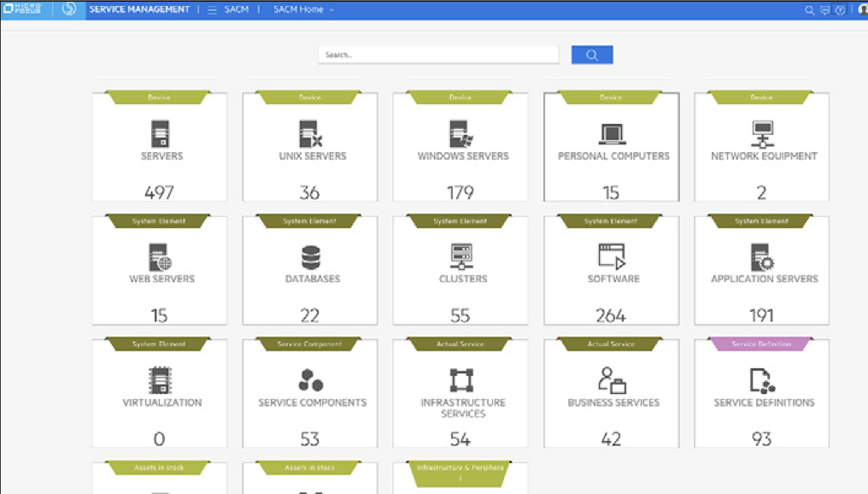Open the Service Components circles icon
This screenshot has width=868, height=494.
(311, 380)
